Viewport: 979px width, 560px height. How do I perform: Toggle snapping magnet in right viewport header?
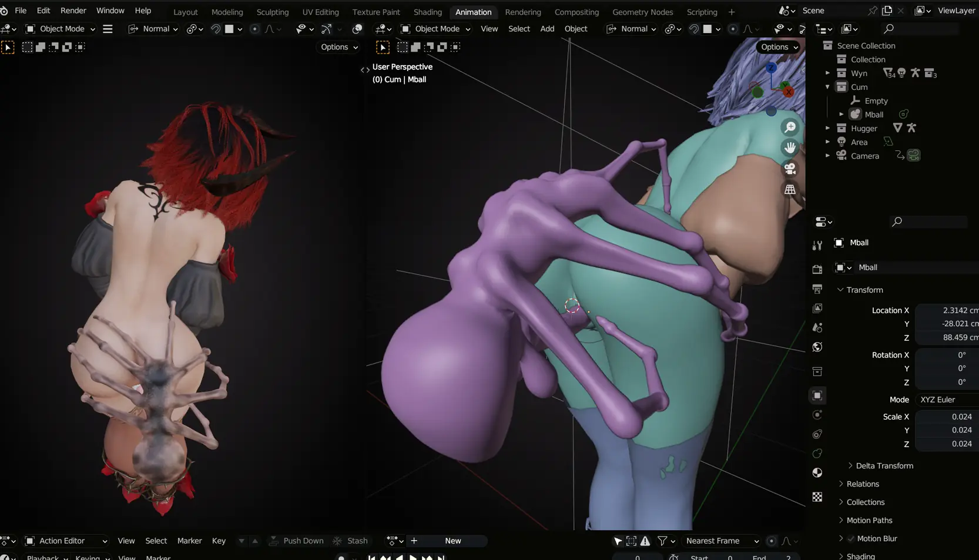694,29
